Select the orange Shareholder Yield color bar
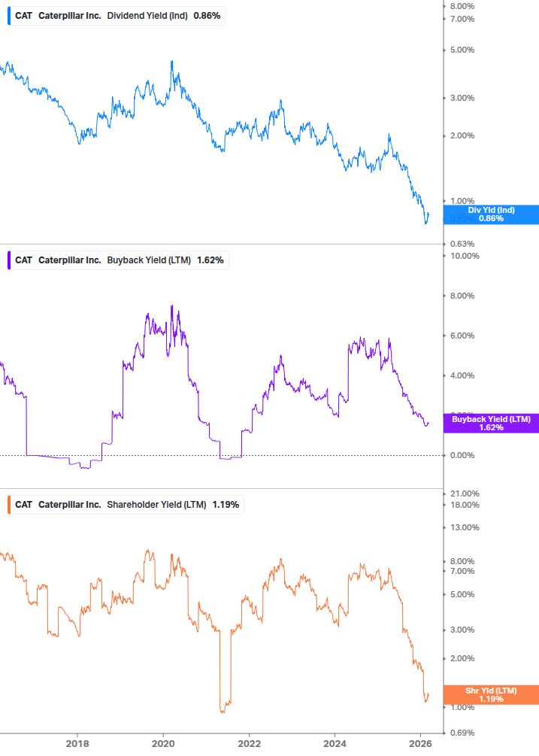Image resolution: width=539 pixels, height=756 pixels. click(9, 504)
